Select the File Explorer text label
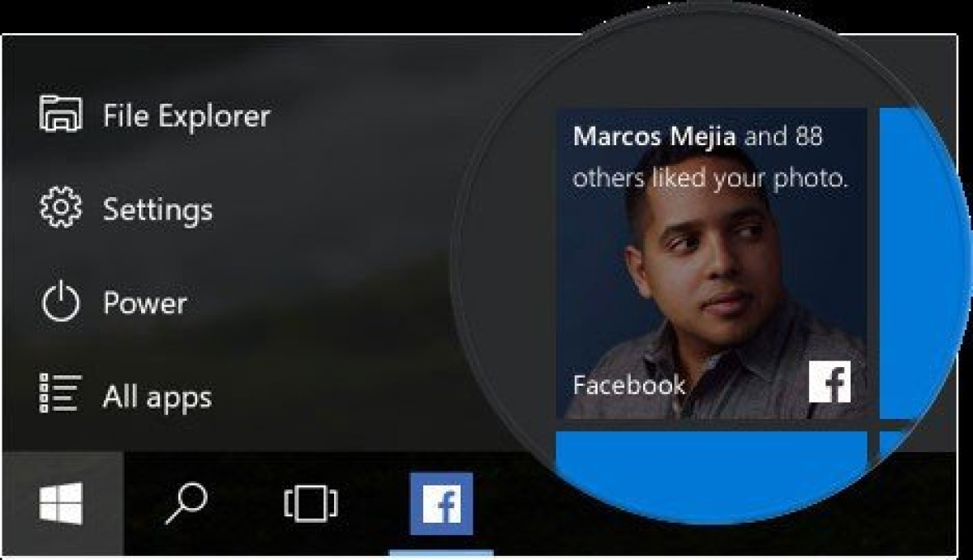 click(x=186, y=116)
